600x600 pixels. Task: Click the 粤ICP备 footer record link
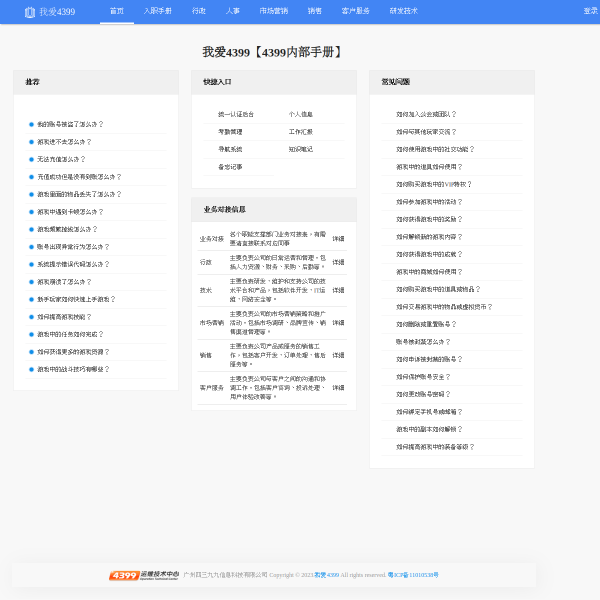(x=413, y=575)
